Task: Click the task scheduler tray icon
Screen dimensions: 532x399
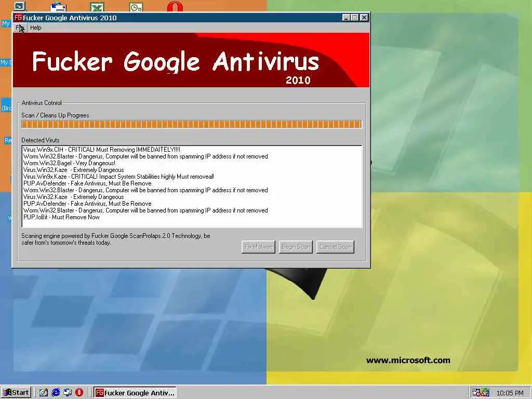Action: click(x=476, y=393)
